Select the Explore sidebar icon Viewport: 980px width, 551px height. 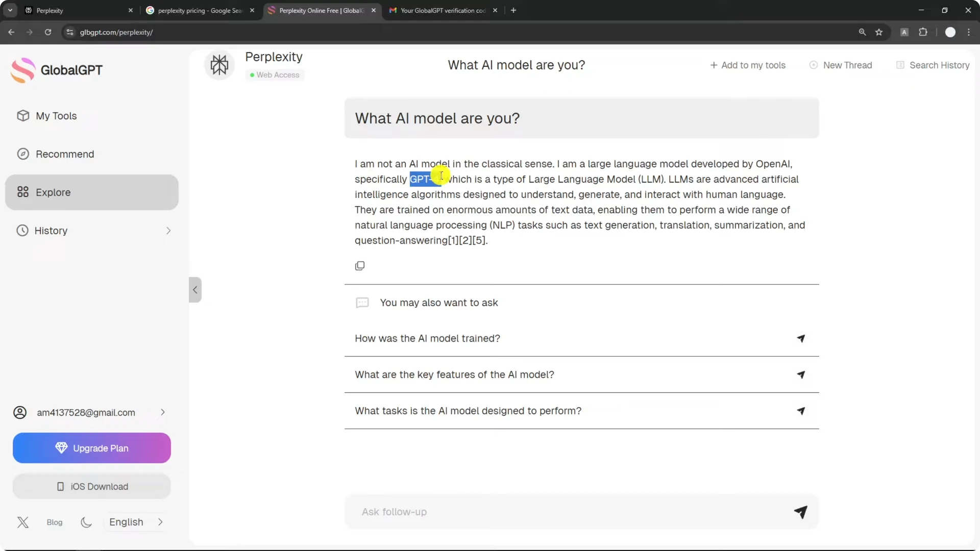[x=22, y=192]
